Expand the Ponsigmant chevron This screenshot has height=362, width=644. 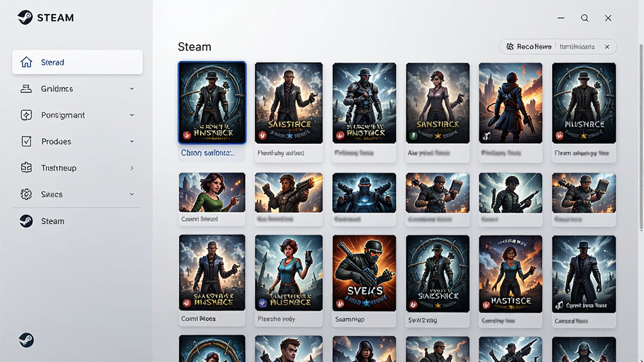[x=132, y=115]
